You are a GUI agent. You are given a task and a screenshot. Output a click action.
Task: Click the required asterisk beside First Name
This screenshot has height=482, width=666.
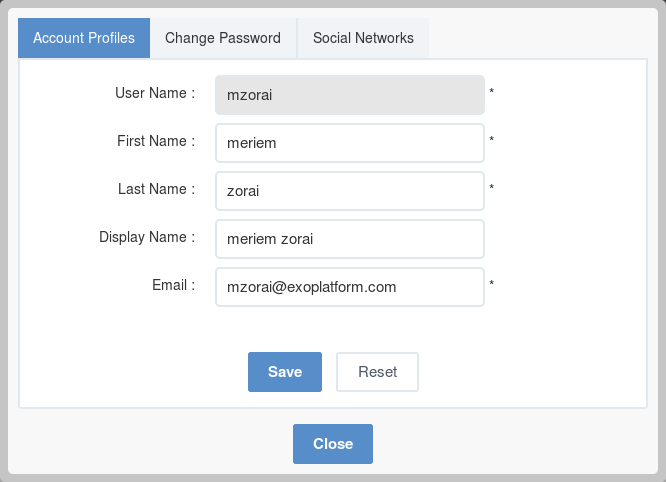[x=491, y=139]
